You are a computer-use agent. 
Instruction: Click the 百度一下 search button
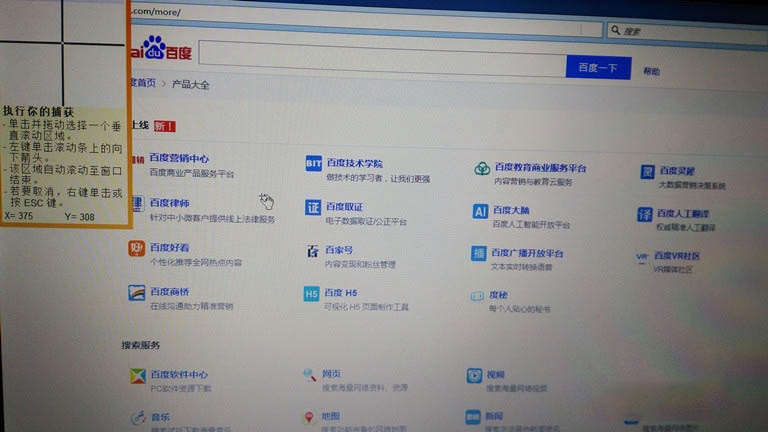(598, 67)
